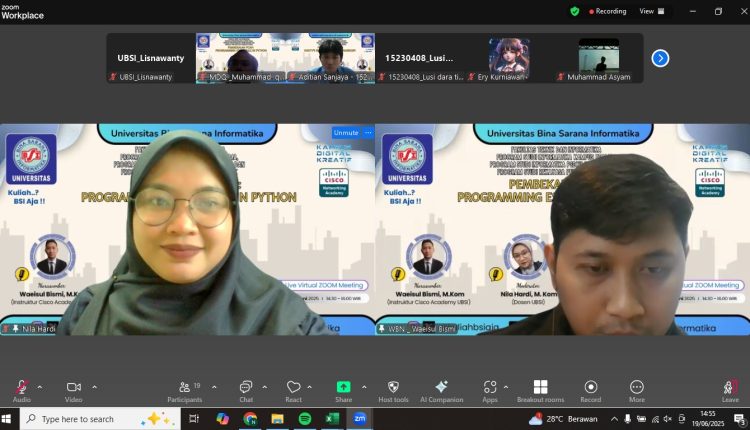Click the muted volume tray icon
This screenshot has width=750, height=430.
click(x=668, y=419)
